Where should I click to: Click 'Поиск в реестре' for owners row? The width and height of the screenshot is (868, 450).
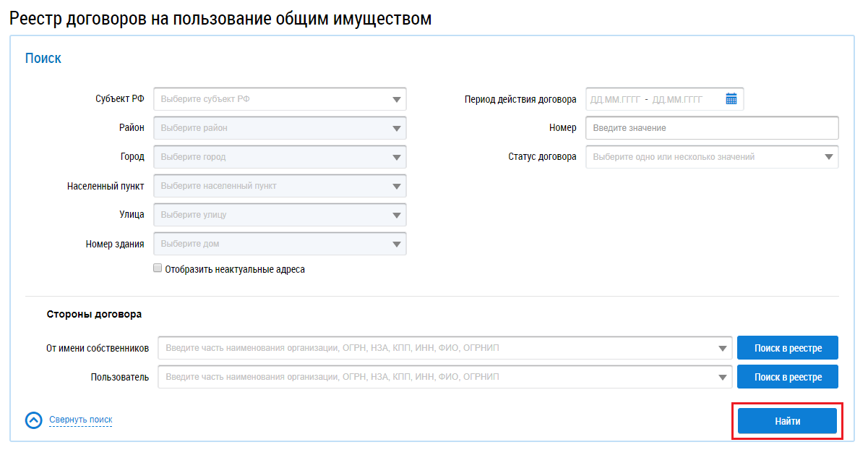pos(787,348)
